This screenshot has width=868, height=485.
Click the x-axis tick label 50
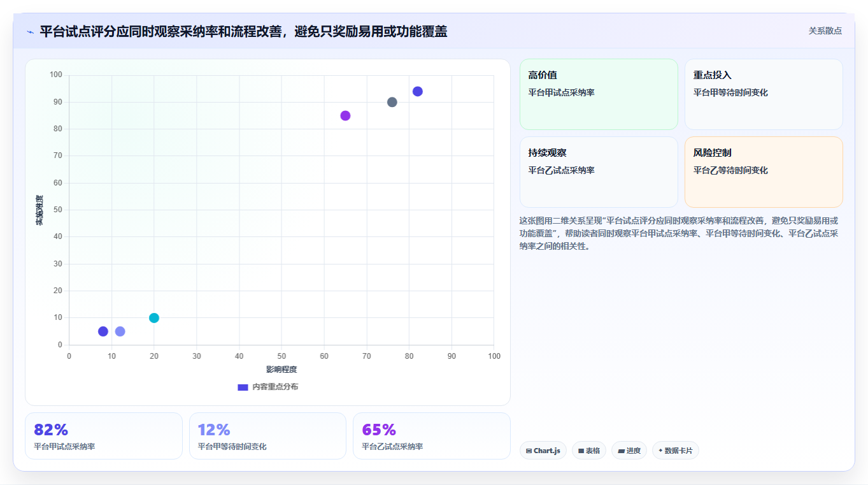pyautogui.click(x=281, y=356)
